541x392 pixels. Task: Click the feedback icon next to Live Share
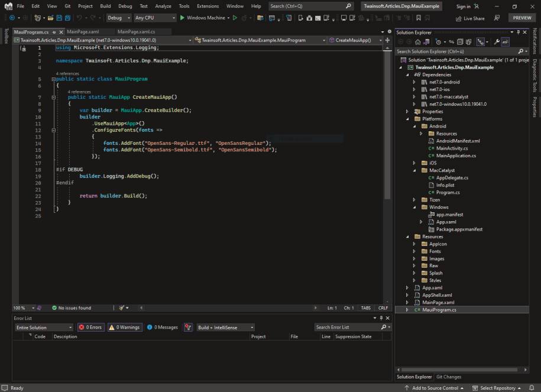(497, 18)
